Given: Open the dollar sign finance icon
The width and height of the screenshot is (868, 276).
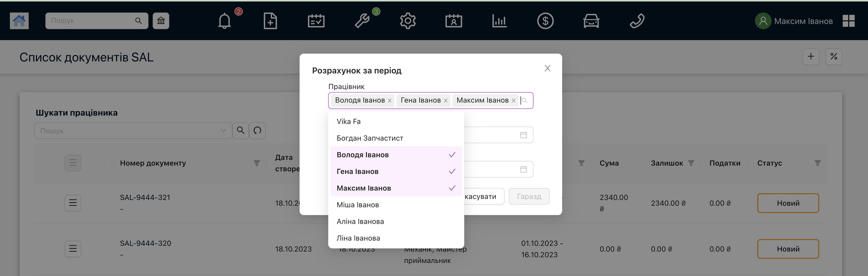Looking at the screenshot, I should point(545,21).
